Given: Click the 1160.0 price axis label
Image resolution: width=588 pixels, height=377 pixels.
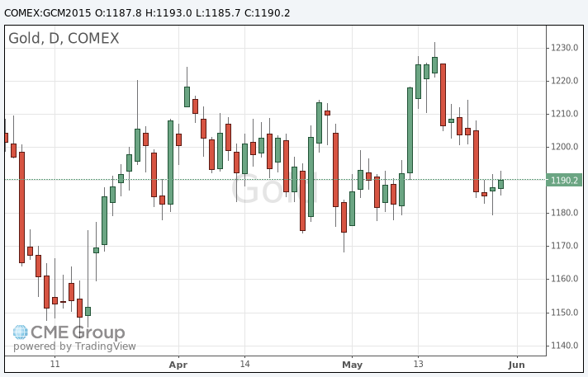Looking at the screenshot, I should click(x=564, y=279).
